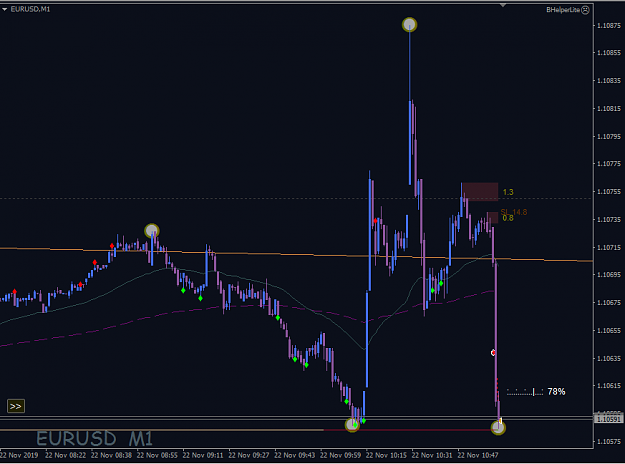The image size is (625, 464).
Task: Click the chart shift triangle marker at top
Action: click(x=503, y=5)
